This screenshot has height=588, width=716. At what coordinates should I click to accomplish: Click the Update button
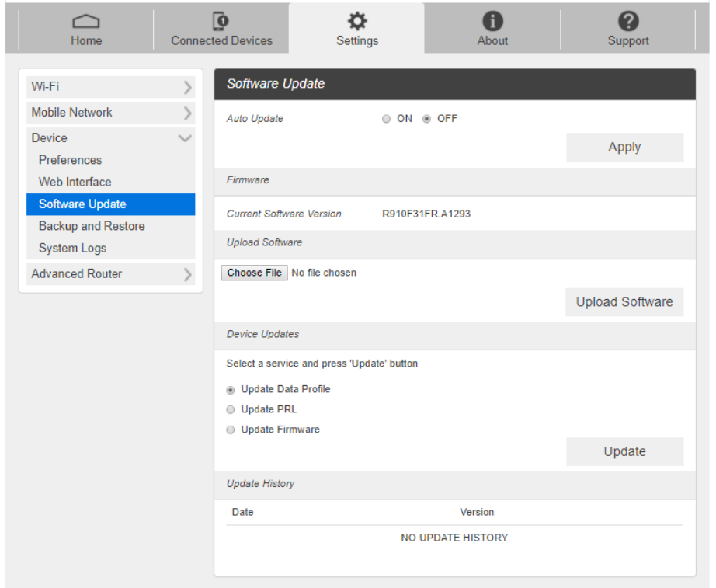tap(624, 451)
